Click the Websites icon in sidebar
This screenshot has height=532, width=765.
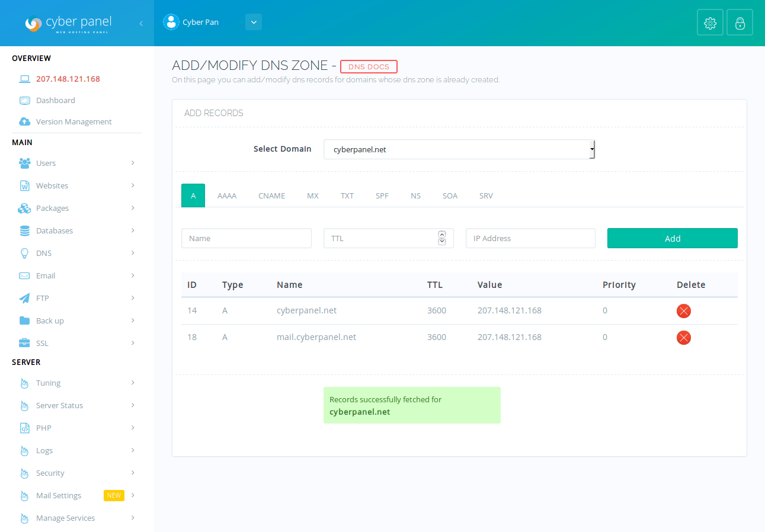pyautogui.click(x=24, y=185)
